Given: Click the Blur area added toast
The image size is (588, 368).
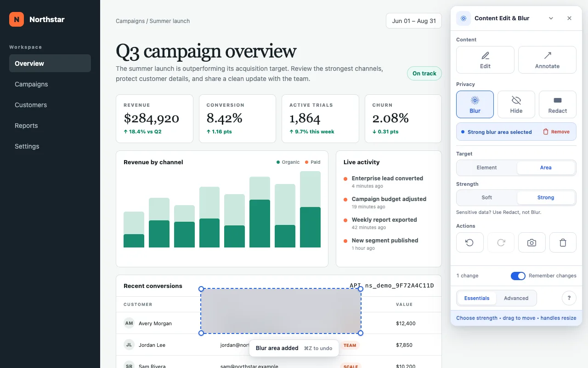Looking at the screenshot, I should coord(294,348).
